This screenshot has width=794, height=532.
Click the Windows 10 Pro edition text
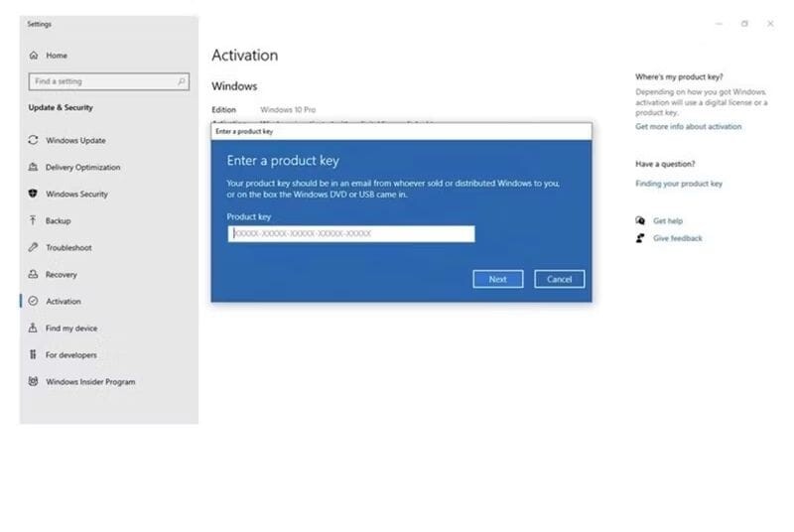(x=288, y=109)
